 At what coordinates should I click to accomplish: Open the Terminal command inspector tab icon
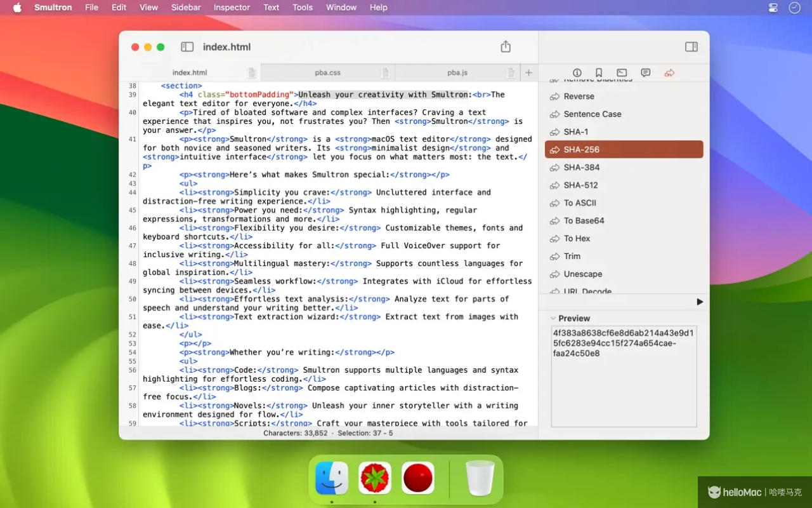click(x=622, y=73)
